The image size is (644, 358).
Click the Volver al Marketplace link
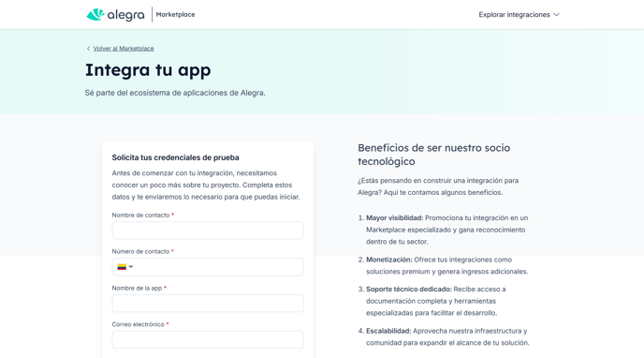[x=124, y=49]
